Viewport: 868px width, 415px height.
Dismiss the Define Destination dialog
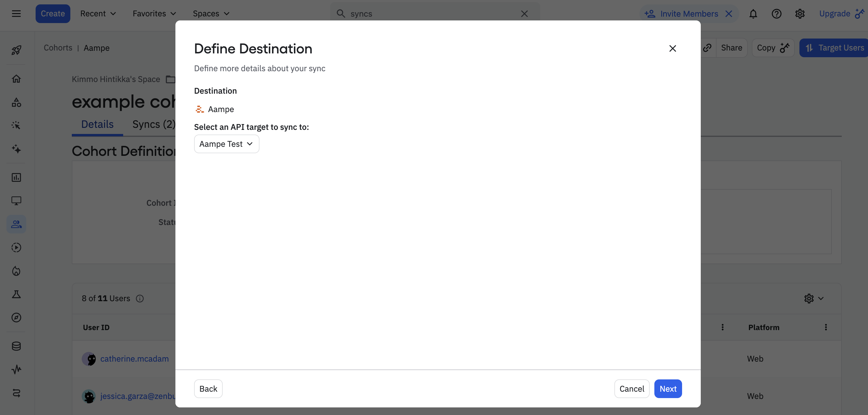(672, 48)
